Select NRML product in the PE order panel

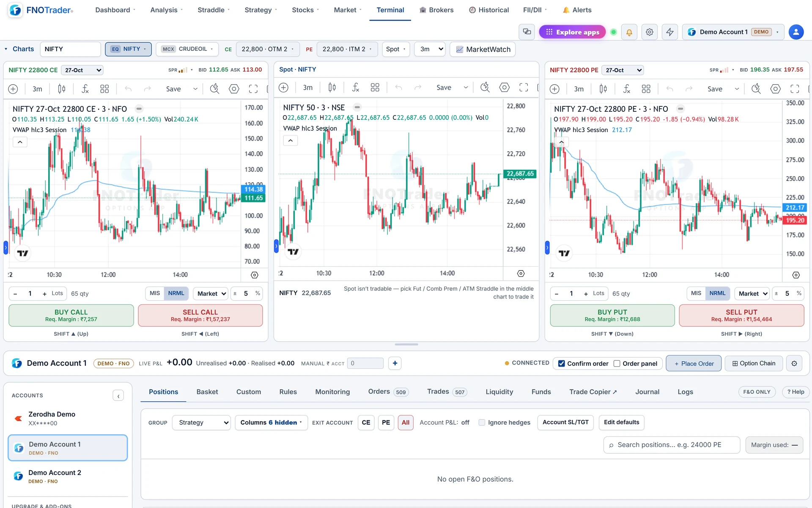coord(717,293)
